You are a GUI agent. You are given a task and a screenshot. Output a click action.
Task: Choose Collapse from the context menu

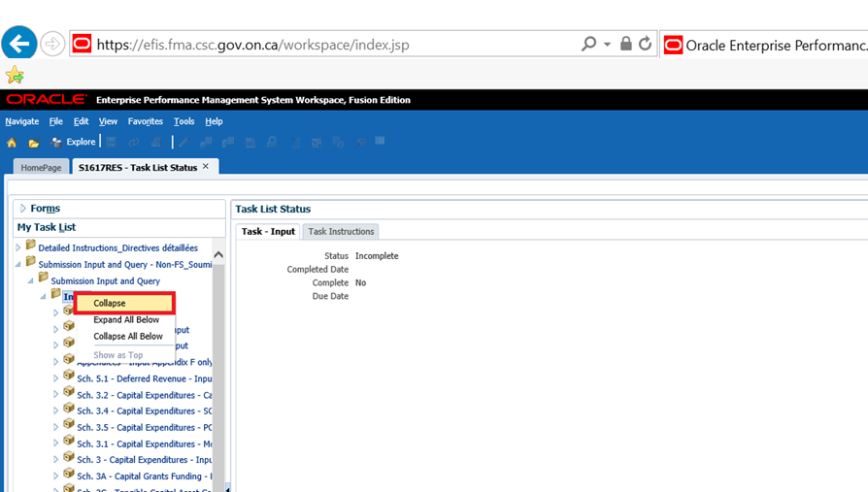click(x=110, y=303)
